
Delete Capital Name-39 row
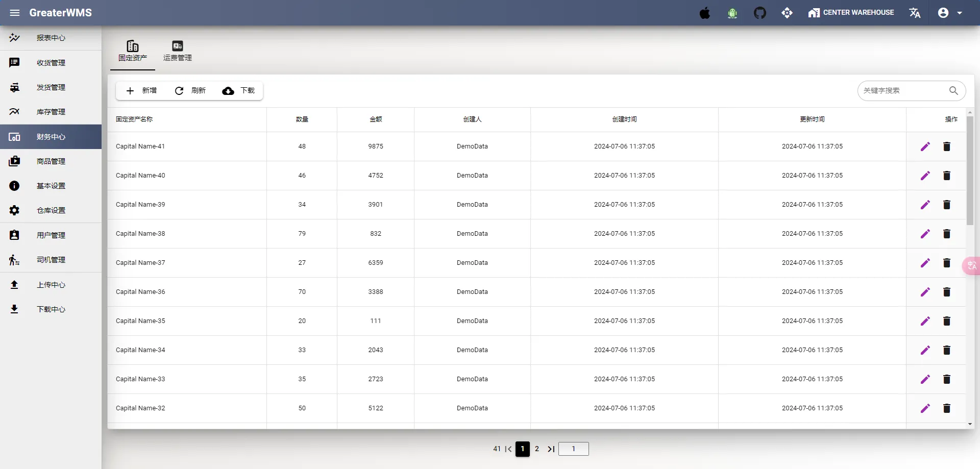point(947,205)
